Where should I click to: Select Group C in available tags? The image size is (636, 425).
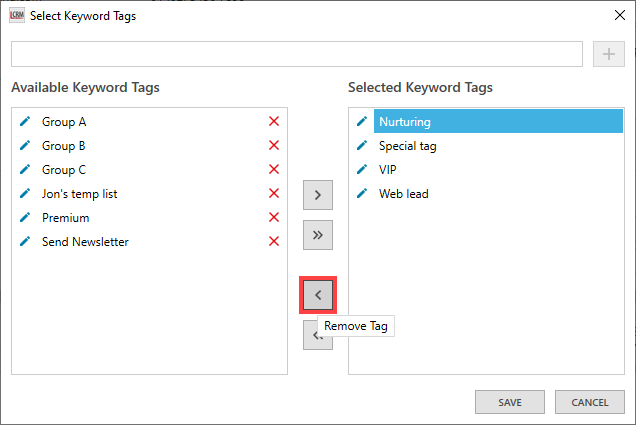click(x=64, y=170)
